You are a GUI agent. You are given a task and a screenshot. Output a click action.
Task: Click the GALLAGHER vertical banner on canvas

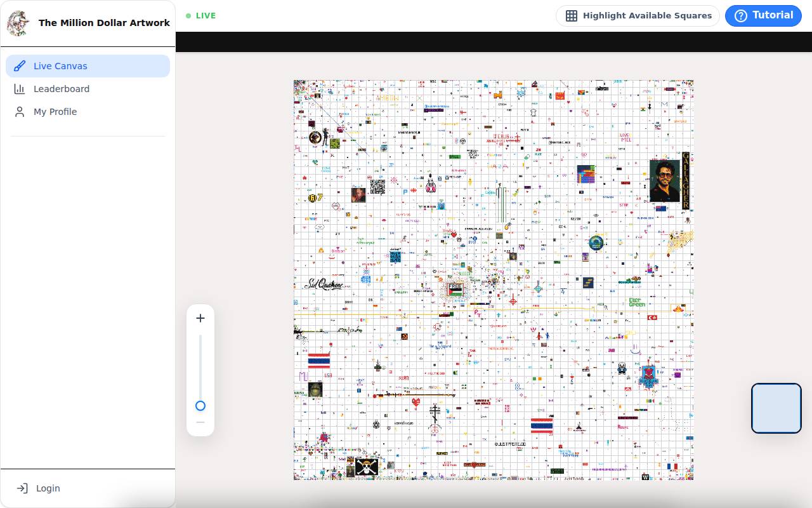(x=685, y=181)
